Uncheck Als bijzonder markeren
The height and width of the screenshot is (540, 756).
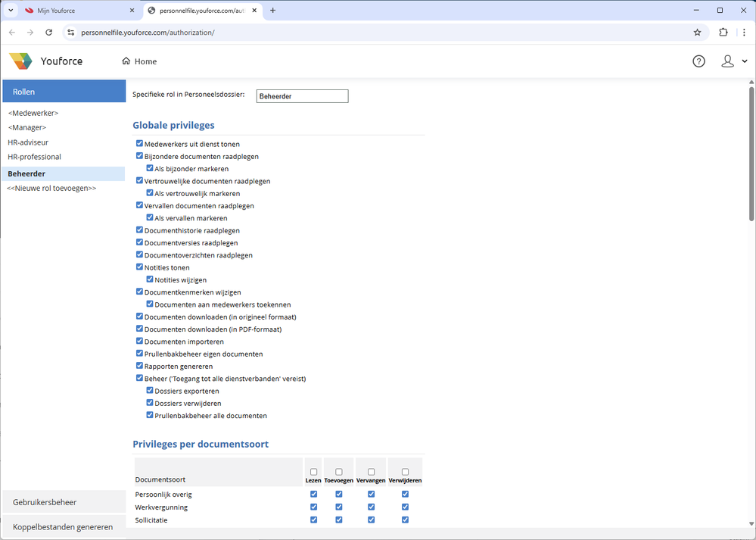pos(150,168)
